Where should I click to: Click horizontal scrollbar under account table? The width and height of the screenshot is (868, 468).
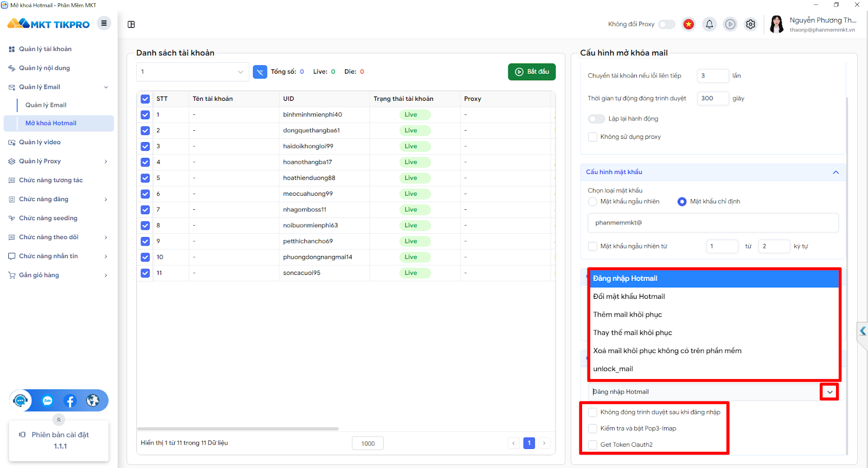tap(238, 429)
